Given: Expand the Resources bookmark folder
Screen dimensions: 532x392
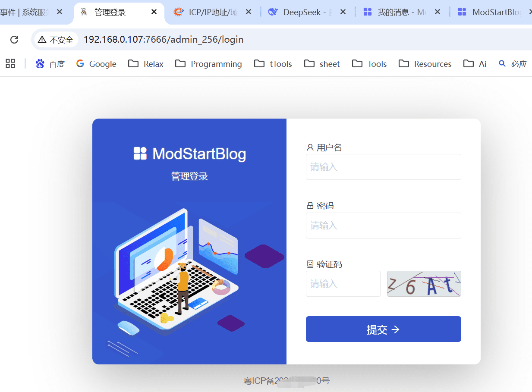Looking at the screenshot, I should (x=425, y=64).
